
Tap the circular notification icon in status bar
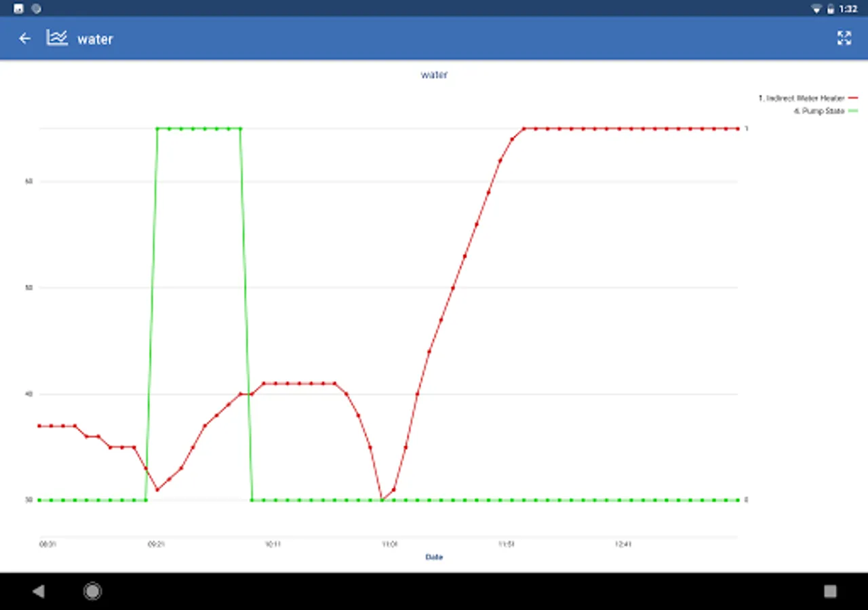36,9
